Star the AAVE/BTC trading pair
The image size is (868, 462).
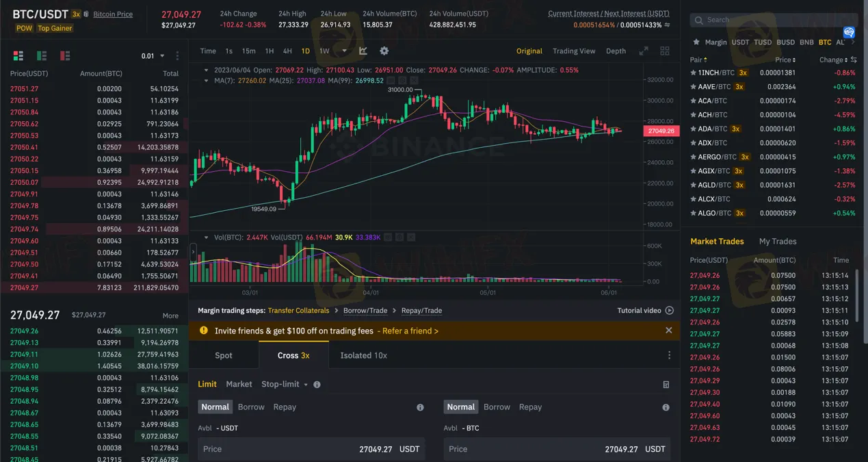pos(694,86)
